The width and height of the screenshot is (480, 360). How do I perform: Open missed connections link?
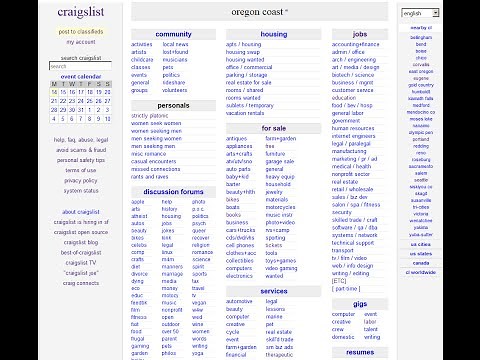[x=156, y=169]
